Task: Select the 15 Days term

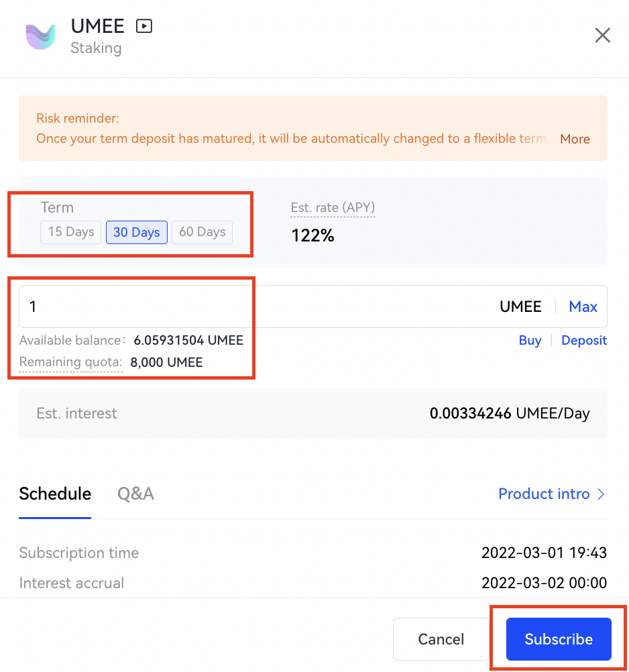Action: point(70,232)
